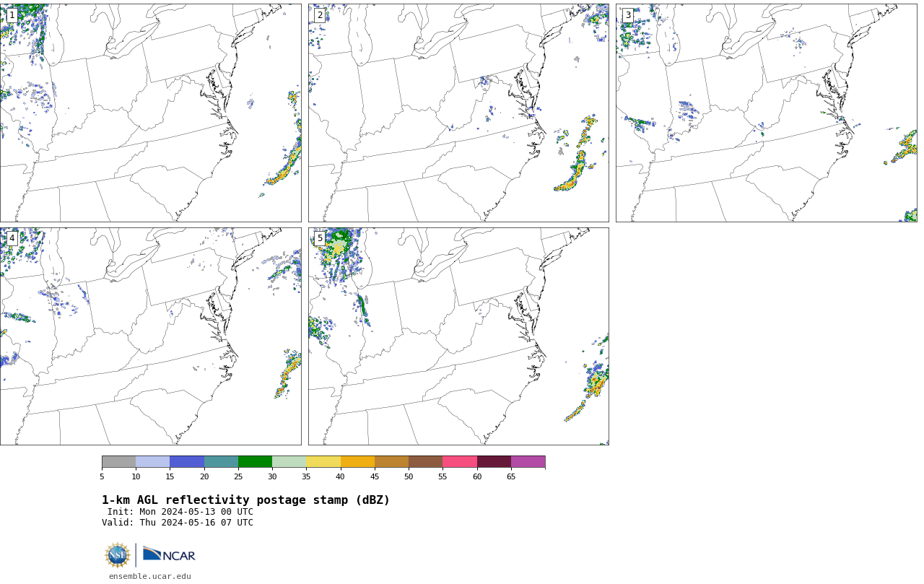Click the colorbar tick label '20'
Screen dimensions: 924x584
(204, 476)
